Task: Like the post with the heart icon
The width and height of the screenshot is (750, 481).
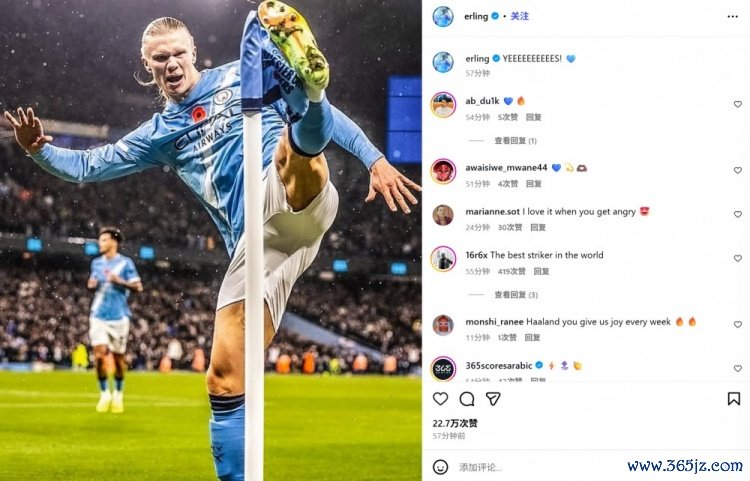Action: (440, 399)
